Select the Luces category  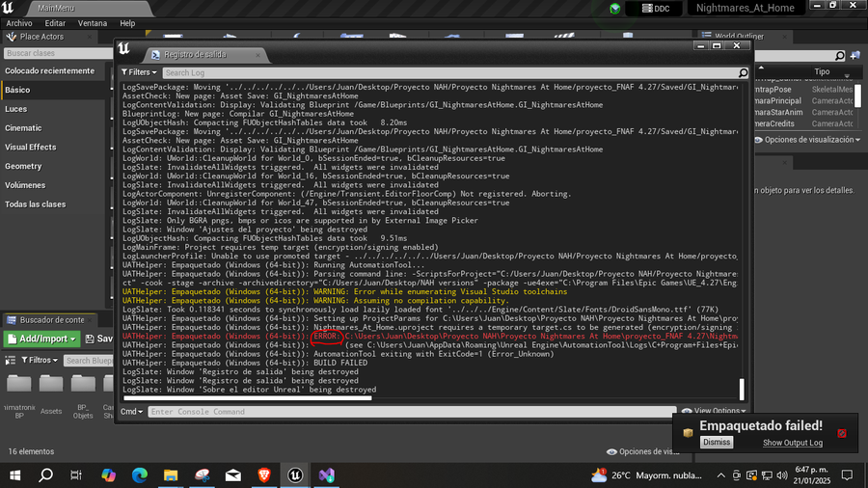tap(55, 109)
